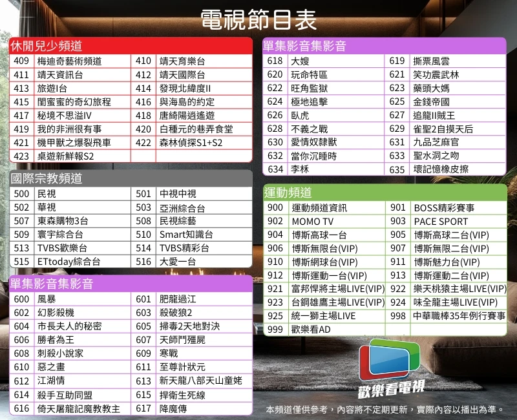Select channel 515 ETtoday綜合台
The image size is (517, 420).
(x=69, y=262)
